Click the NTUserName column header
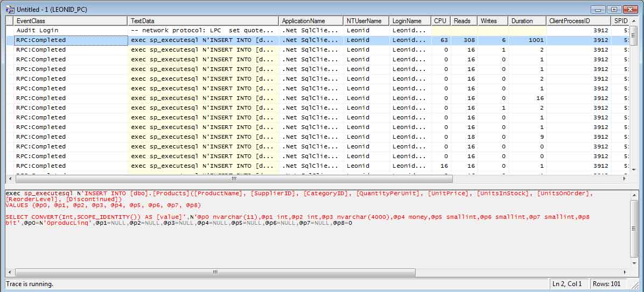 [366, 21]
